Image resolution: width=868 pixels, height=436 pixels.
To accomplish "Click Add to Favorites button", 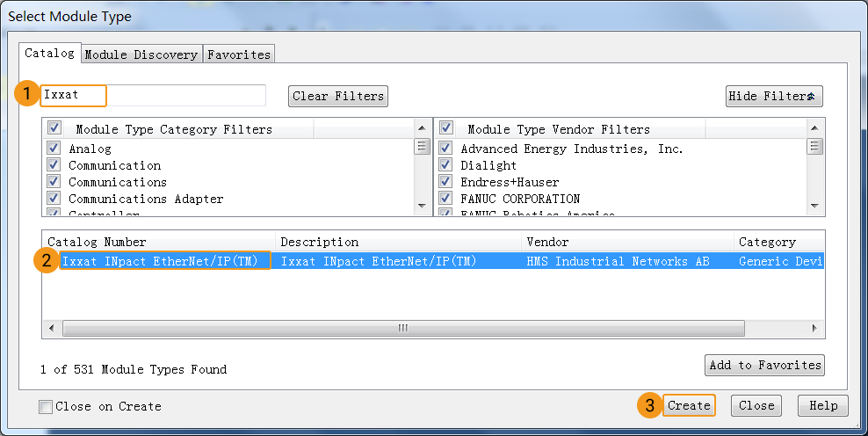I will click(x=764, y=365).
